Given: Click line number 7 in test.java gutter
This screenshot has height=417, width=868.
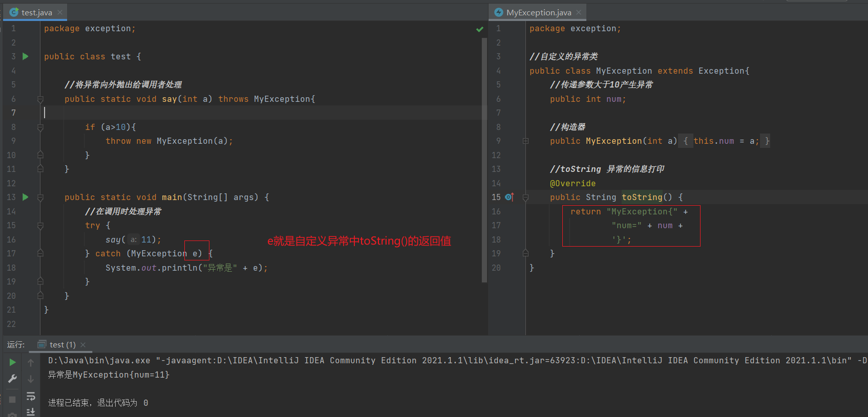Looking at the screenshot, I should pyautogui.click(x=13, y=113).
